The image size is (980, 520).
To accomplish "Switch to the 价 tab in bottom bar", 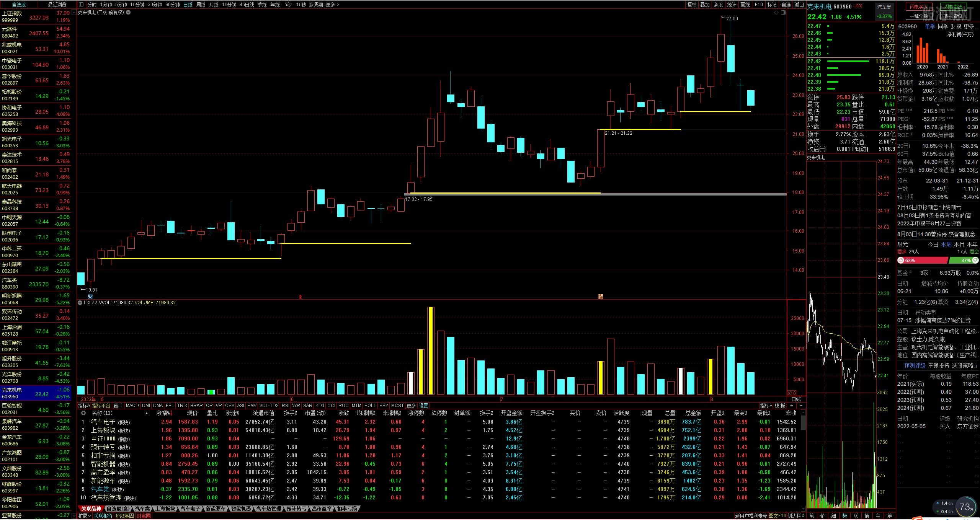I will pos(823,516).
